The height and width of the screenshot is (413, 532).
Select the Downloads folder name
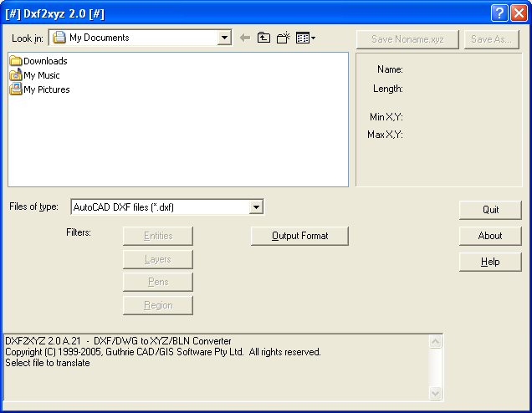(x=45, y=61)
